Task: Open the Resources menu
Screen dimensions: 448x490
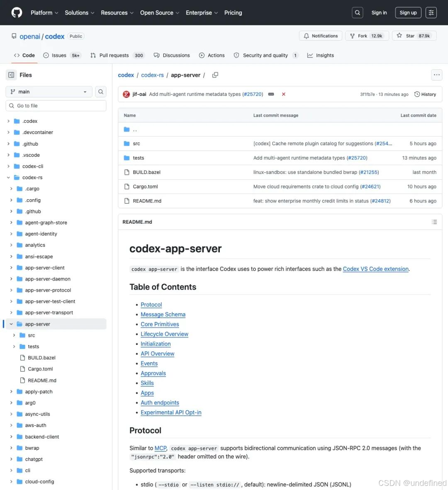Action: (x=117, y=12)
